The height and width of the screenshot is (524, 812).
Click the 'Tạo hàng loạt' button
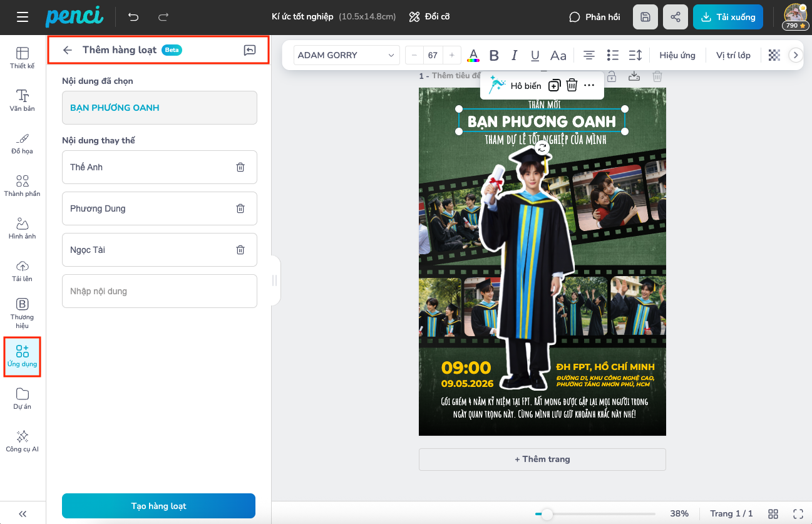pyautogui.click(x=158, y=506)
